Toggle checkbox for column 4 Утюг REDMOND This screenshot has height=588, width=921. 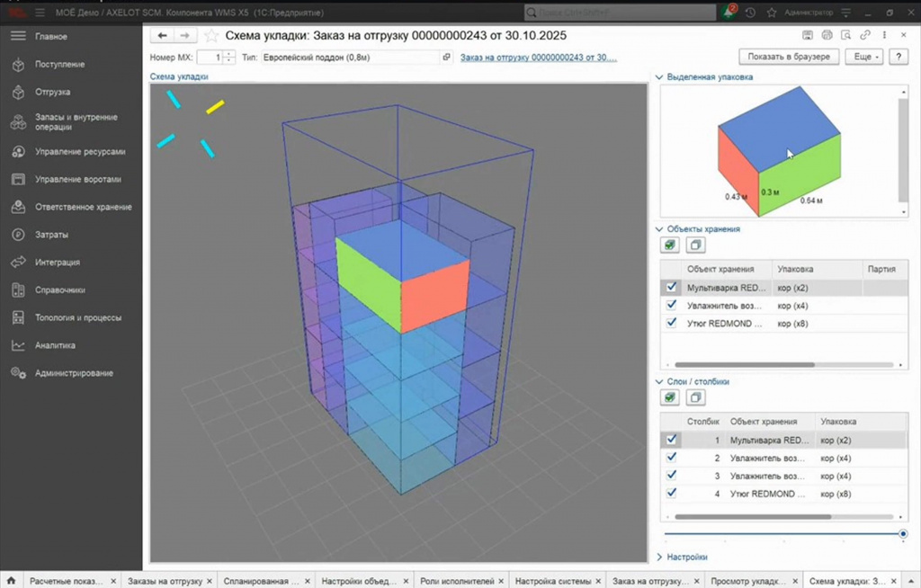(x=671, y=494)
